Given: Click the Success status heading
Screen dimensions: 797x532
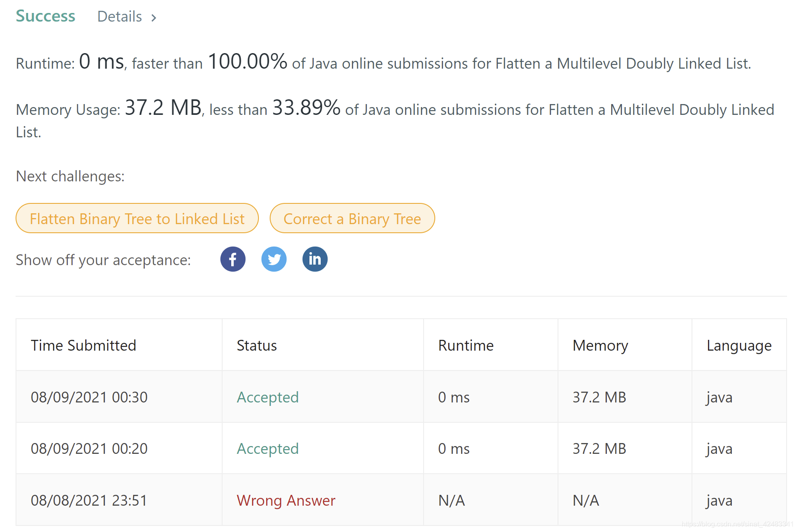Looking at the screenshot, I should pyautogui.click(x=45, y=16).
